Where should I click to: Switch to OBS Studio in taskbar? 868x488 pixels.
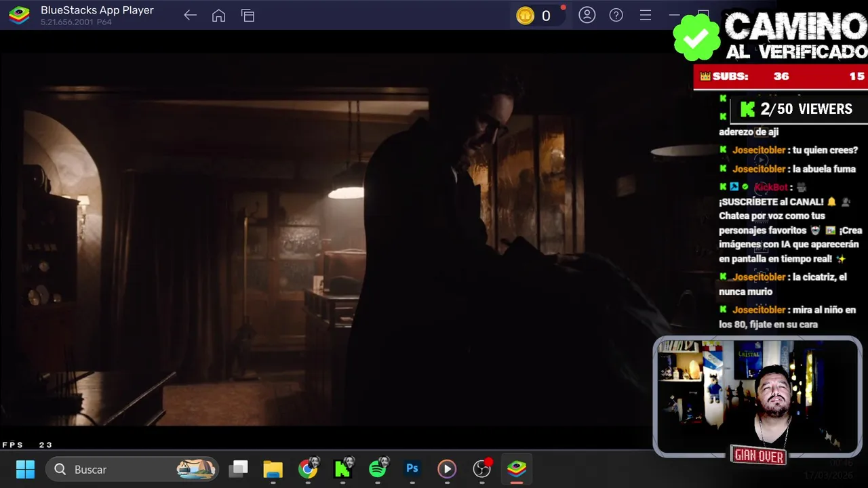tap(482, 468)
